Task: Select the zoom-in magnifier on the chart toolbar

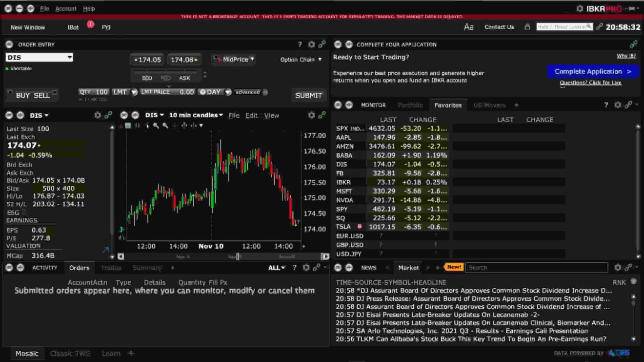Action: click(155, 126)
